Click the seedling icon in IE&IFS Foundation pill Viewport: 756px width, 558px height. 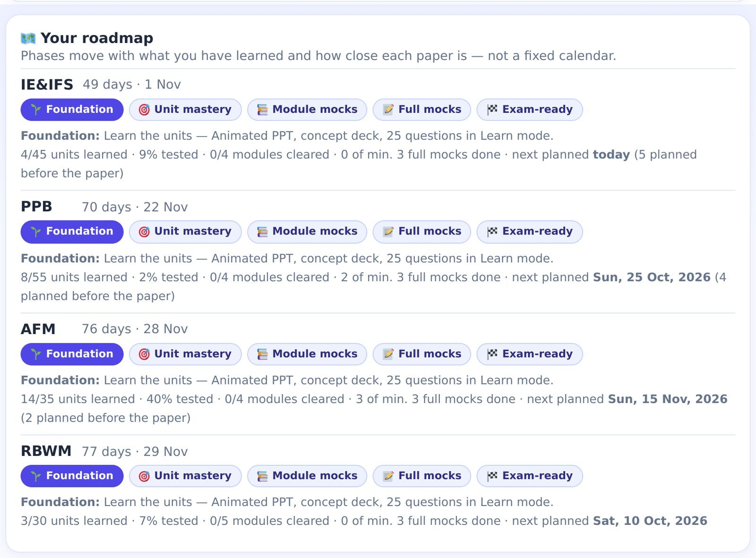[x=36, y=110]
